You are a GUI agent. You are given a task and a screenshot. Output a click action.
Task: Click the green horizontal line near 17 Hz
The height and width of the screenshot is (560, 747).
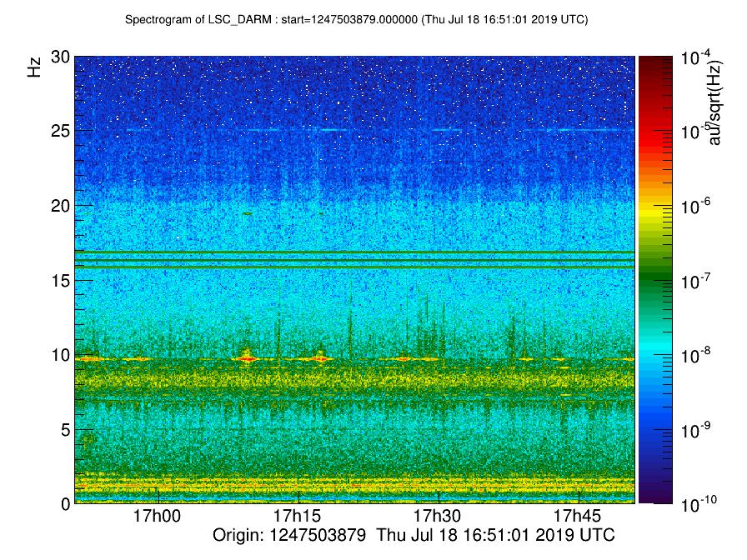[x=354, y=252]
